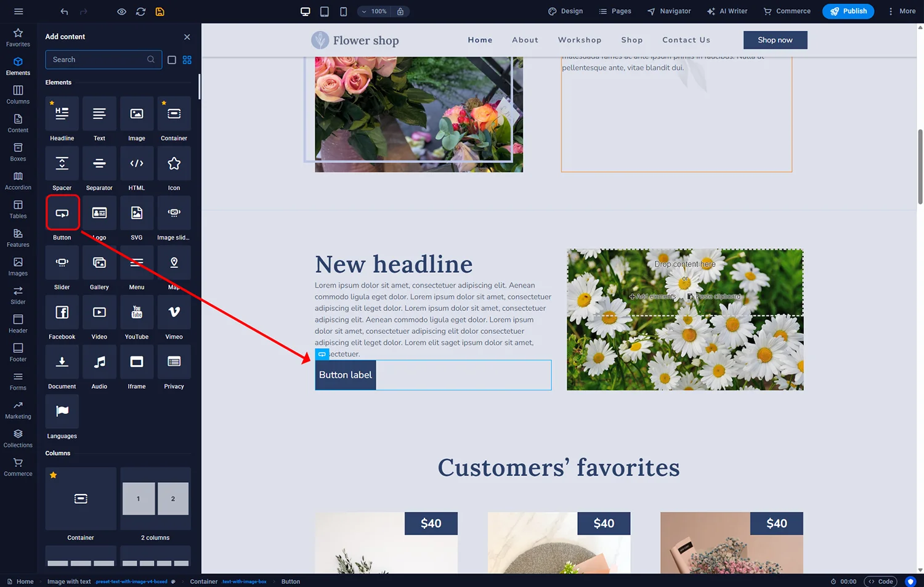Image resolution: width=924 pixels, height=587 pixels.
Task: Open the Design menu
Action: [x=565, y=11]
